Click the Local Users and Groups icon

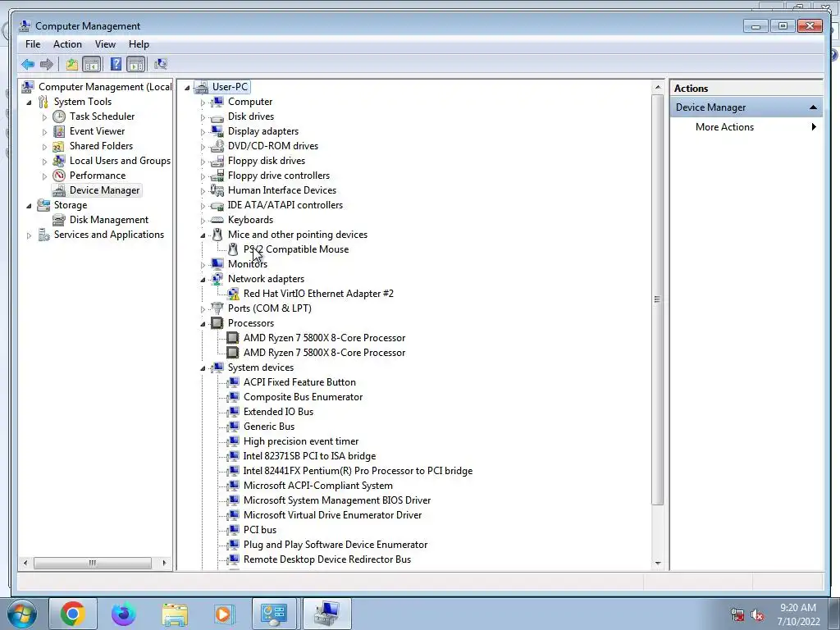click(x=59, y=161)
